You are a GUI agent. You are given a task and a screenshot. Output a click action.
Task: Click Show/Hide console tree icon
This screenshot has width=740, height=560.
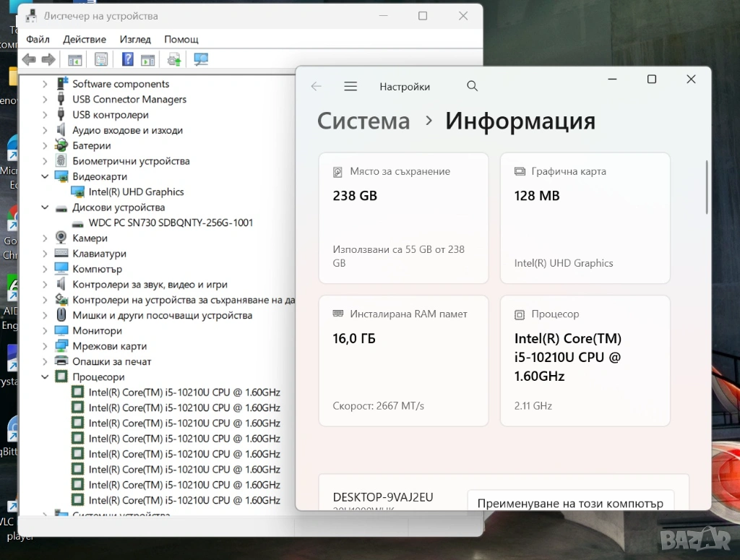74,59
